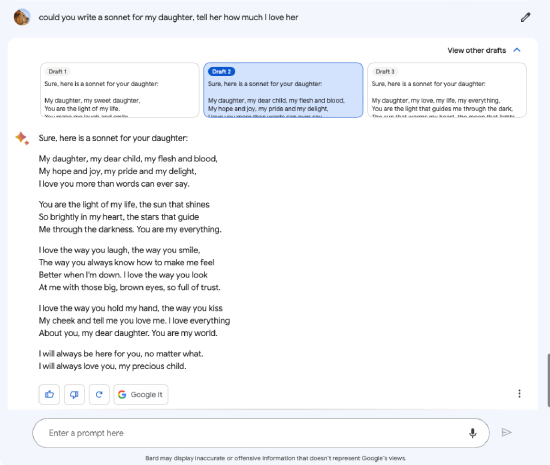Screen dimensions: 550x465
Task: Select the Draft 3 card
Action: pos(447,90)
